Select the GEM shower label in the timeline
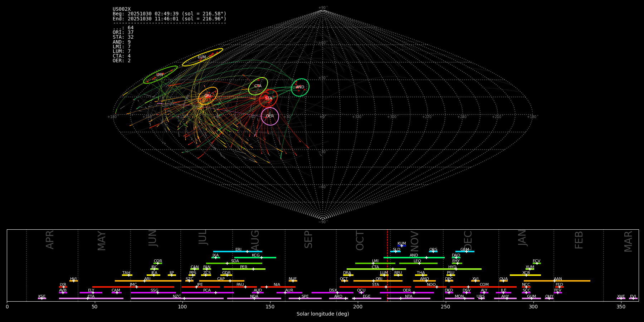 tap(465, 250)
